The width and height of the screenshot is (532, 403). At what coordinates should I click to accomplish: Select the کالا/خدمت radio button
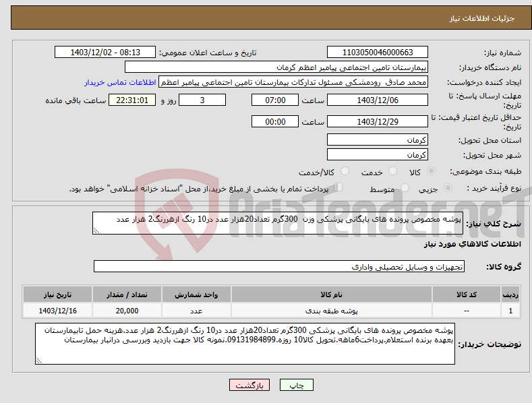tap(345, 171)
